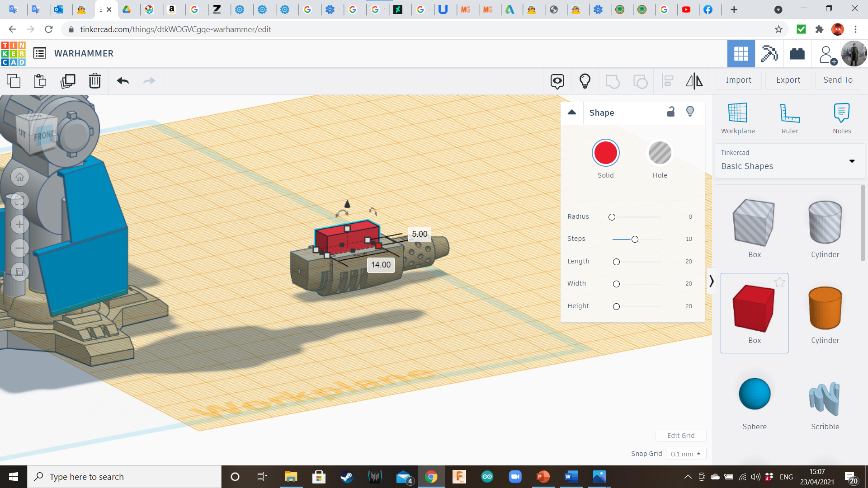The image size is (868, 488).
Task: Select the Mirror tool icon
Action: [x=694, y=81]
